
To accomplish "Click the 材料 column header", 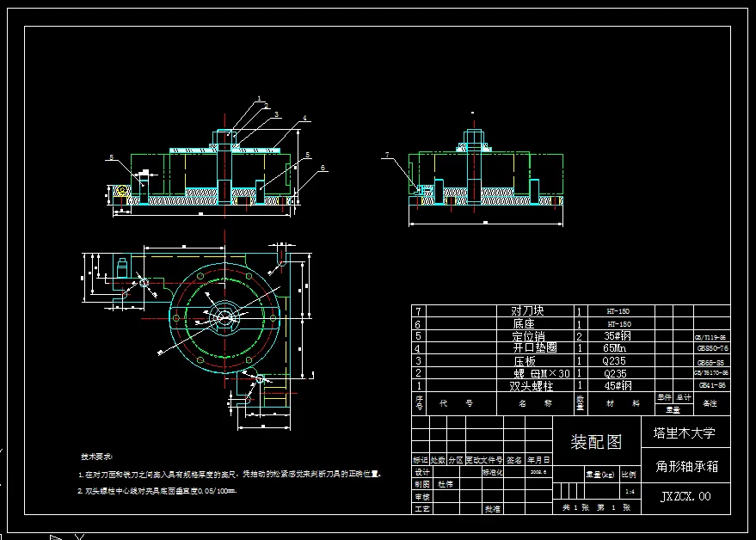I will coord(623,403).
